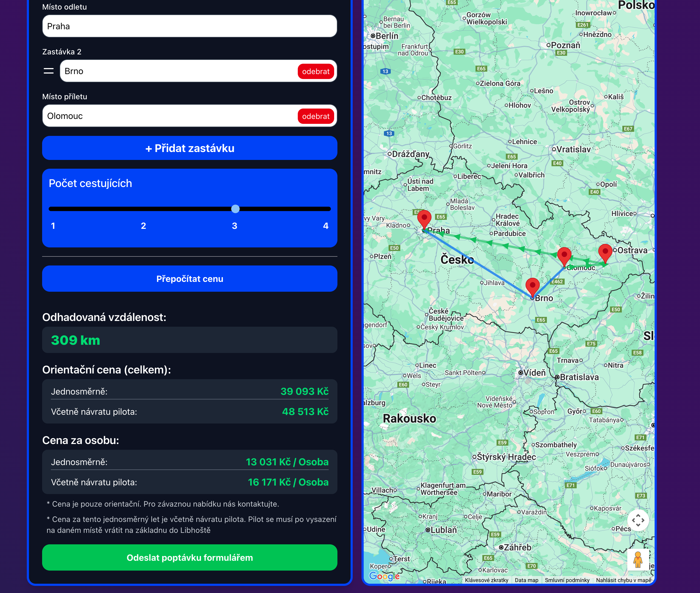This screenshot has width=700, height=593.
Task: Click Nahlásit chybu v mapě link
Action: pyautogui.click(x=623, y=580)
